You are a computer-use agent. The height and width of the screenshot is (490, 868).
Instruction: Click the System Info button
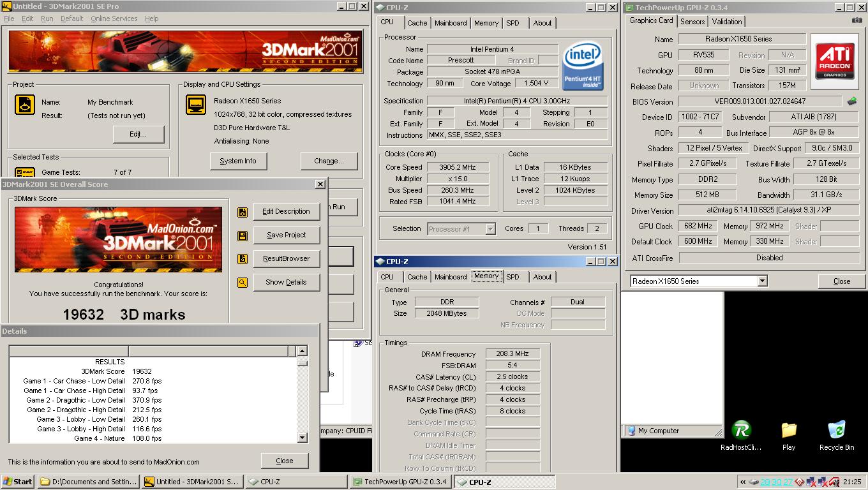(x=238, y=161)
